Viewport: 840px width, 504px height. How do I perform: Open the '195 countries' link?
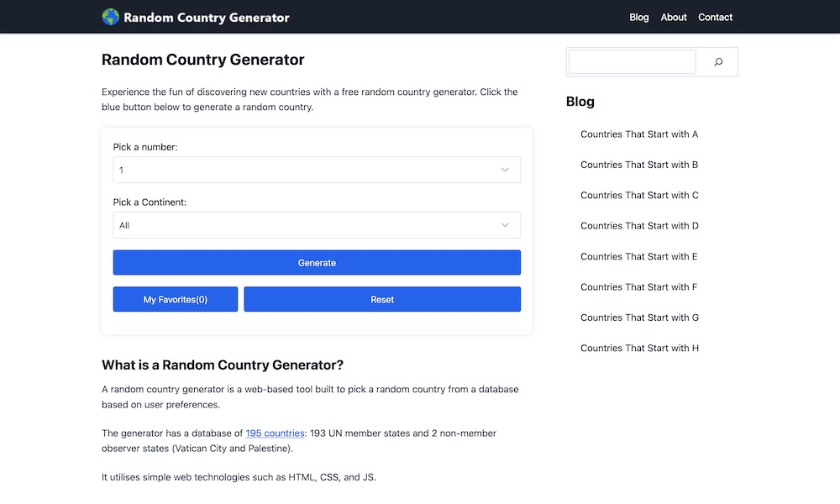275,433
